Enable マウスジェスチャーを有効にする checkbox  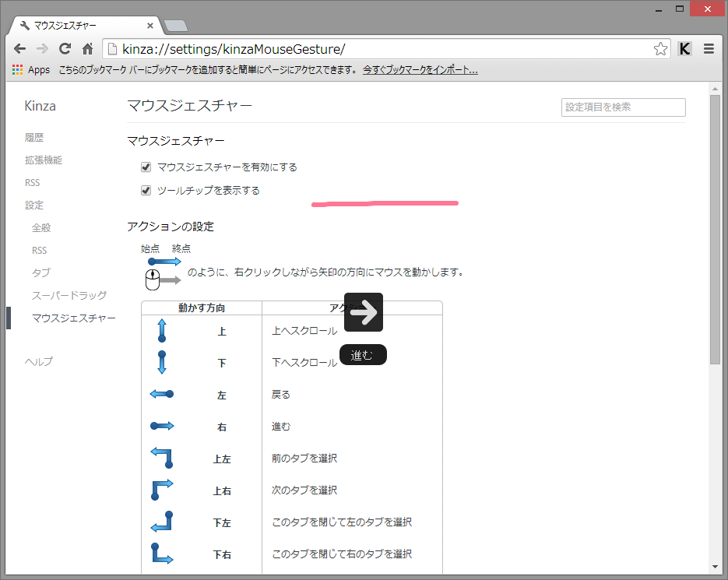146,166
